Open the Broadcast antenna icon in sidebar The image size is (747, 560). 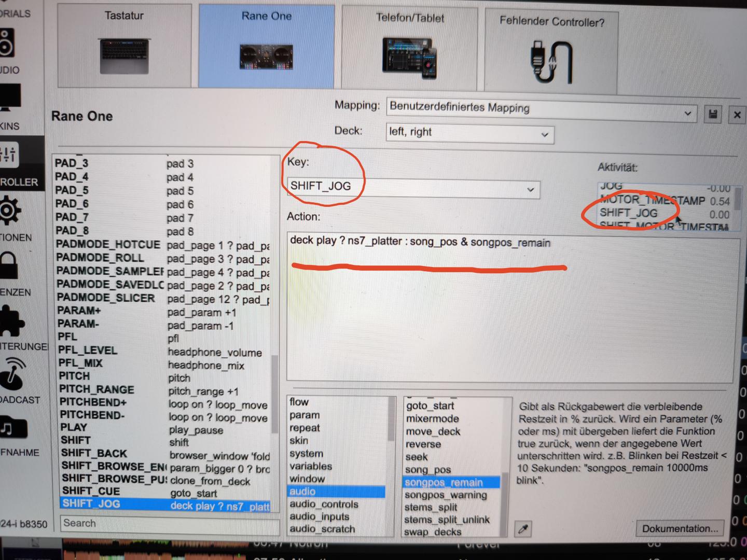[x=12, y=374]
